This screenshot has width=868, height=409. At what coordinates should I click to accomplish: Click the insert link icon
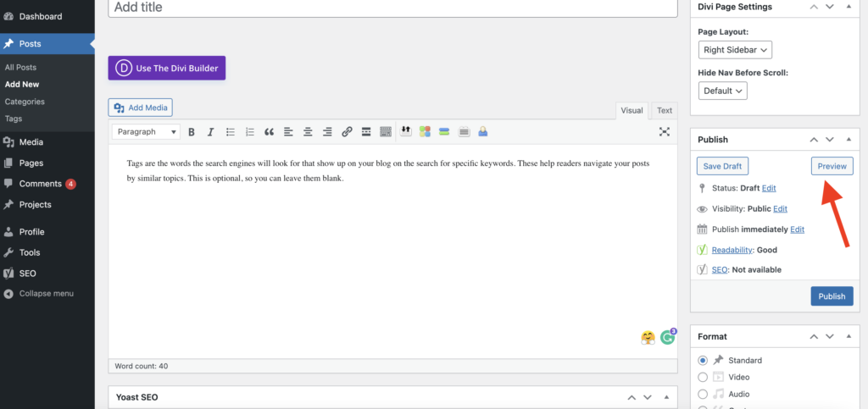pyautogui.click(x=347, y=132)
